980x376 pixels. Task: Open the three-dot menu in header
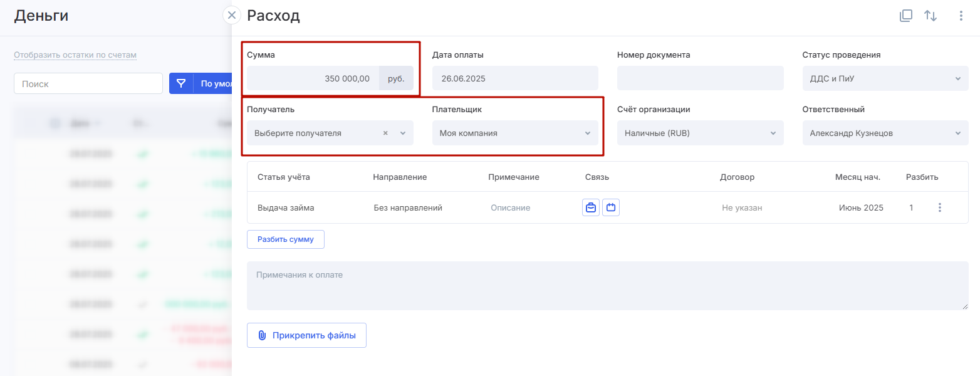[x=961, y=16]
